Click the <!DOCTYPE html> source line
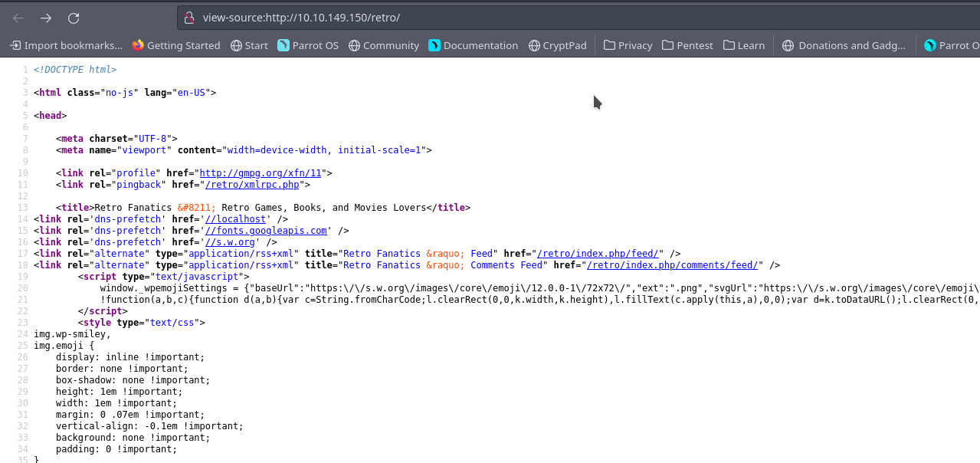The image size is (980, 463). [75, 70]
